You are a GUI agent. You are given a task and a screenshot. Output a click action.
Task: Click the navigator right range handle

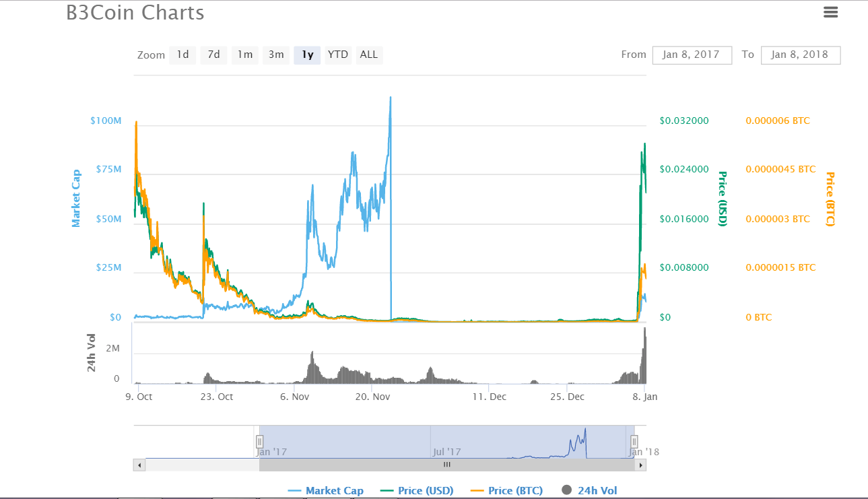click(x=634, y=442)
